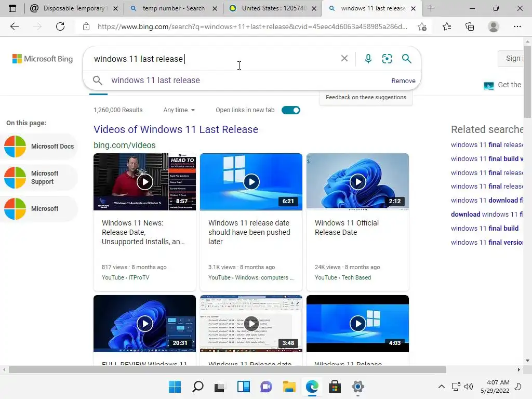Image resolution: width=532 pixels, height=399 pixels.
Task: Close the Disposable Temporary tab
Action: 115,8
